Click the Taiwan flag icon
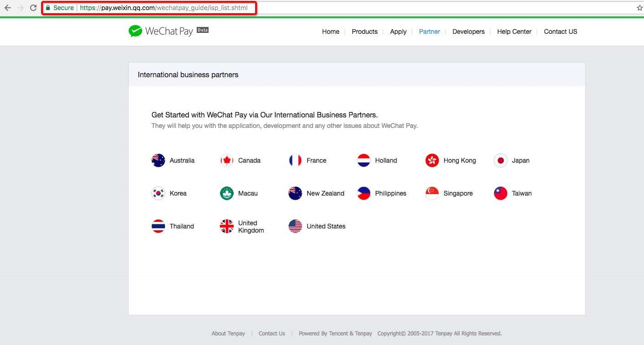Screen dimensions: 644x345 [501, 193]
